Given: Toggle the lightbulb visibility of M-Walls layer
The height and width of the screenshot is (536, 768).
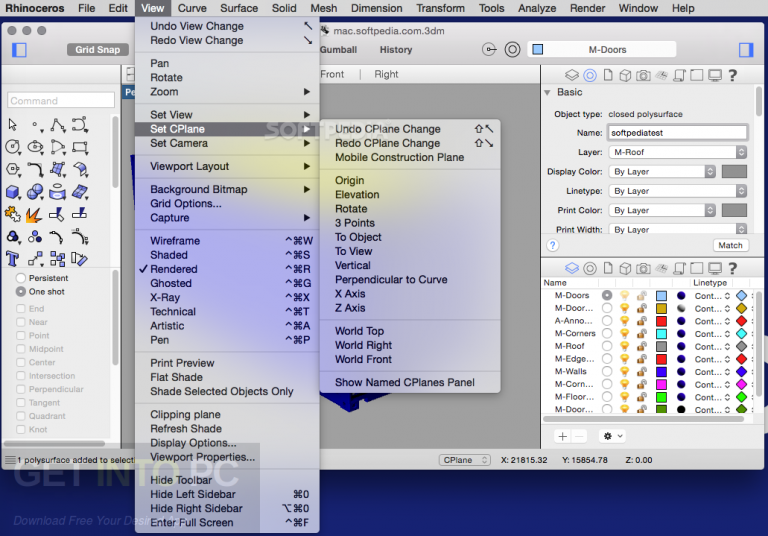Looking at the screenshot, I should click(x=624, y=371).
